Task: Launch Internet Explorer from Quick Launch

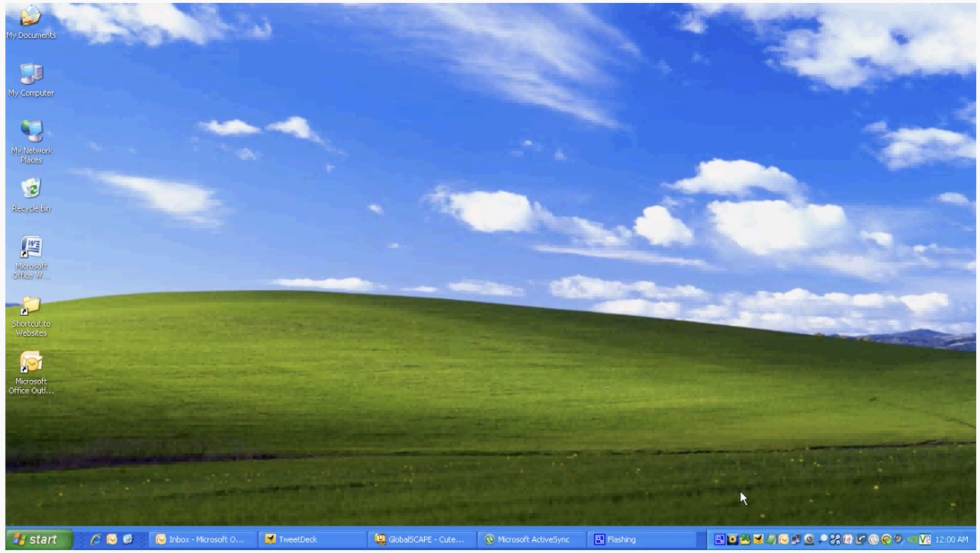Action: coord(96,540)
